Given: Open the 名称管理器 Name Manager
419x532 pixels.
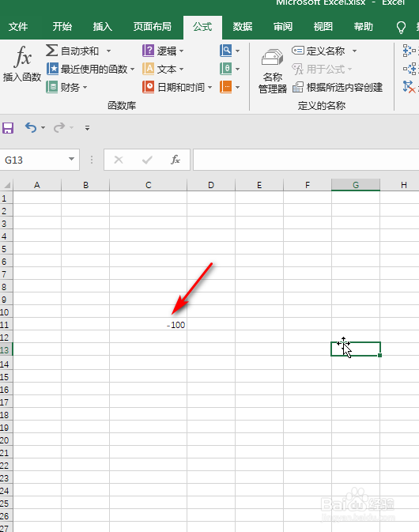Looking at the screenshot, I should (273, 71).
